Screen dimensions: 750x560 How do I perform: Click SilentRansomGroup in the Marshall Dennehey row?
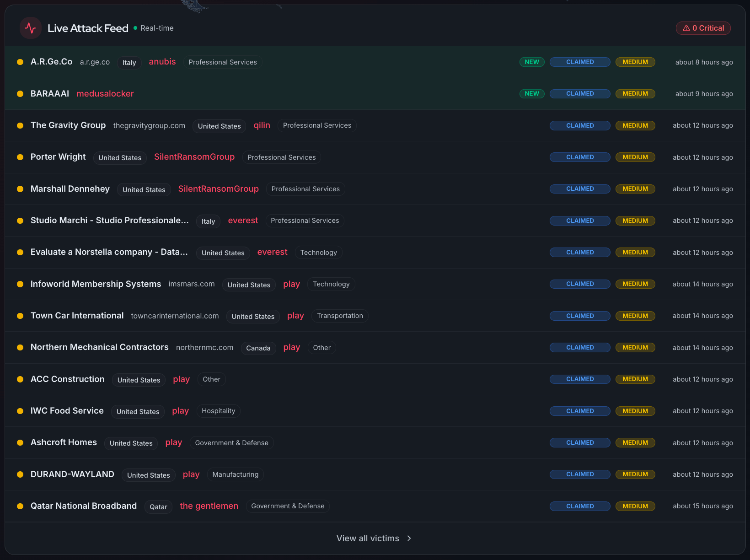219,189
